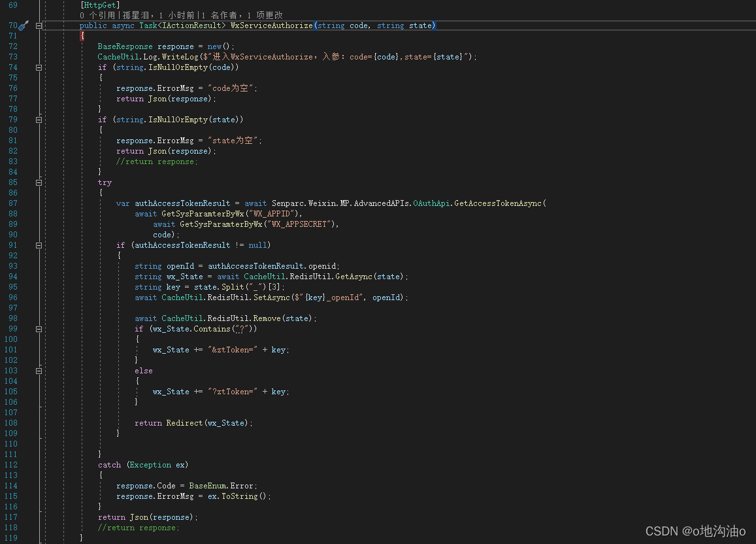Viewport: 756px width, 544px height.
Task: Click the commented '//return response;' on line 118
Action: pyautogui.click(x=139, y=528)
